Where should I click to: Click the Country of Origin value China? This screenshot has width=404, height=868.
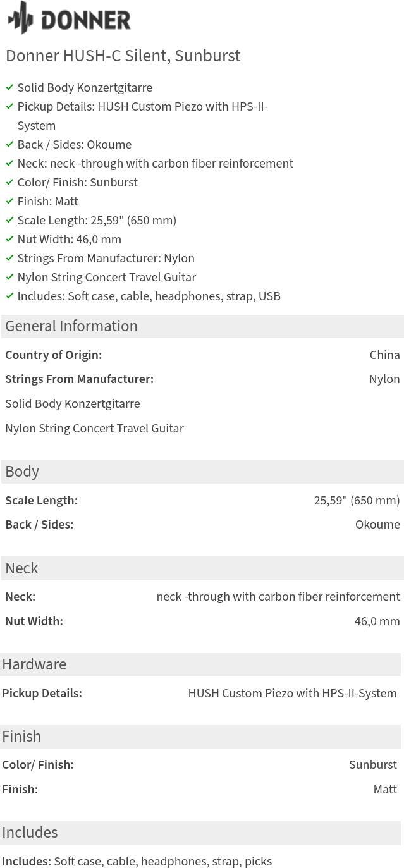pos(384,355)
